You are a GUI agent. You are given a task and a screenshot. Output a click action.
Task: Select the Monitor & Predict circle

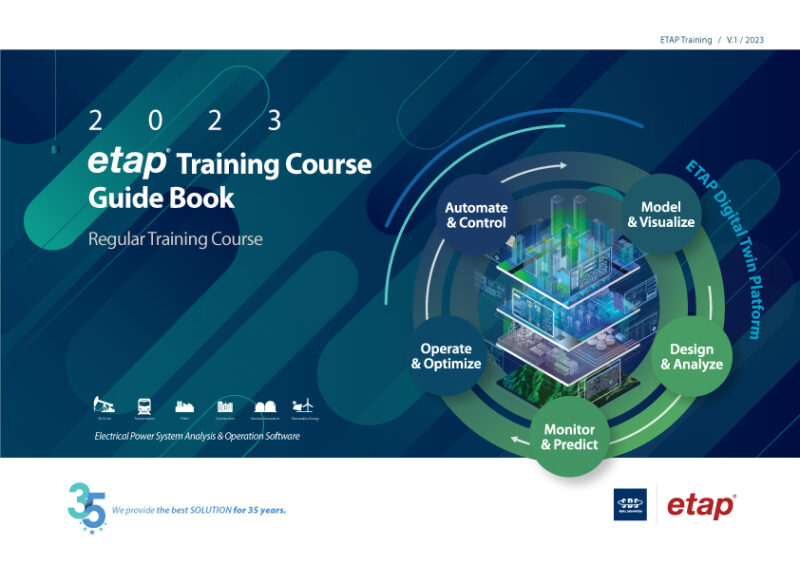point(569,437)
